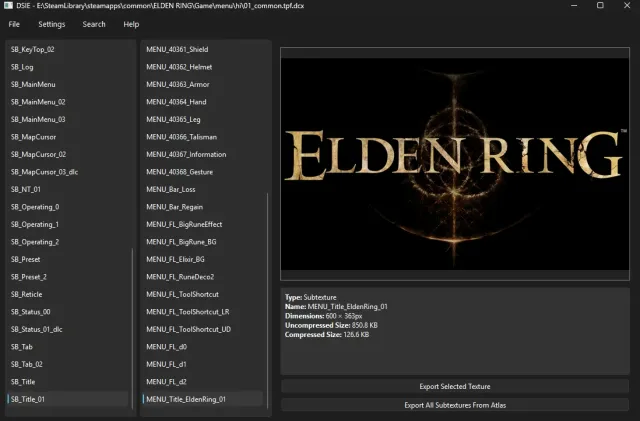Select SB_Operating_2 entry
640x421 pixels.
(x=68, y=242)
